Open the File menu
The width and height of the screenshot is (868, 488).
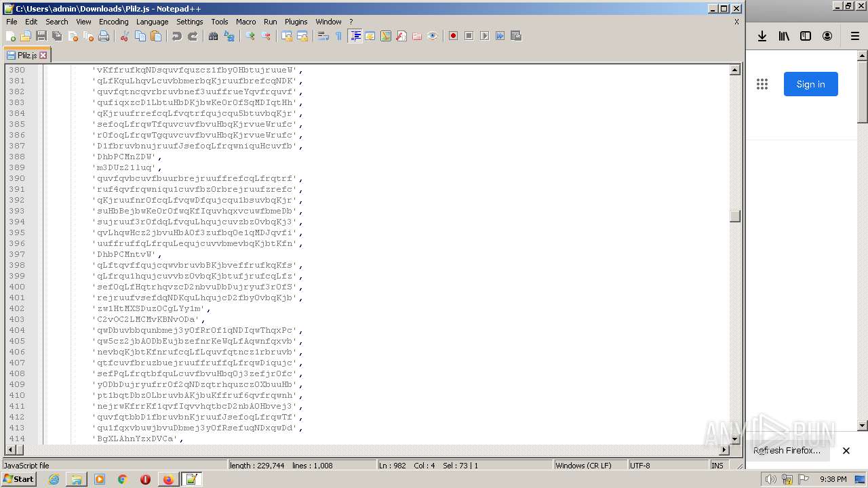point(12,22)
